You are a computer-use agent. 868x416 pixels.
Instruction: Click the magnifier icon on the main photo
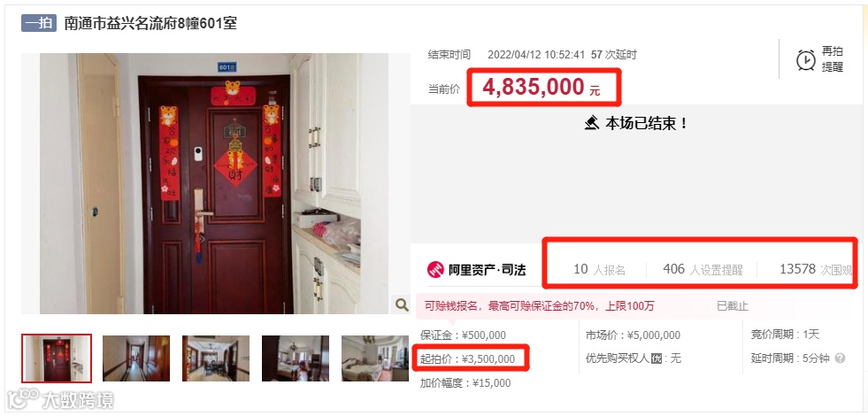click(402, 304)
